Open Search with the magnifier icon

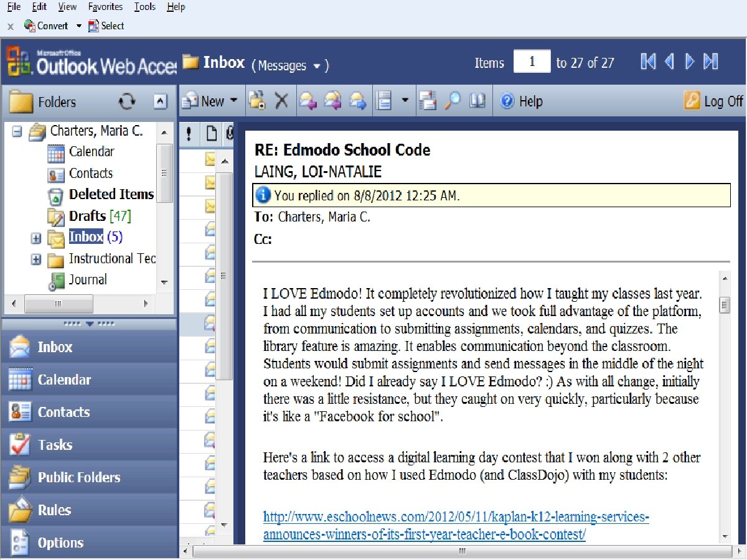(x=453, y=101)
